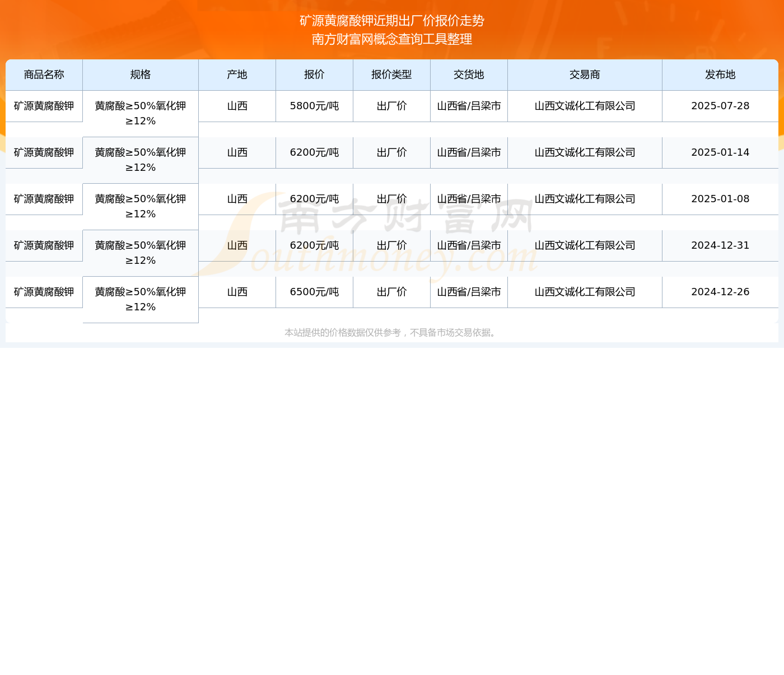The image size is (784, 675).
Task: Click the disclaimer text below the table
Action: pyautogui.click(x=392, y=333)
